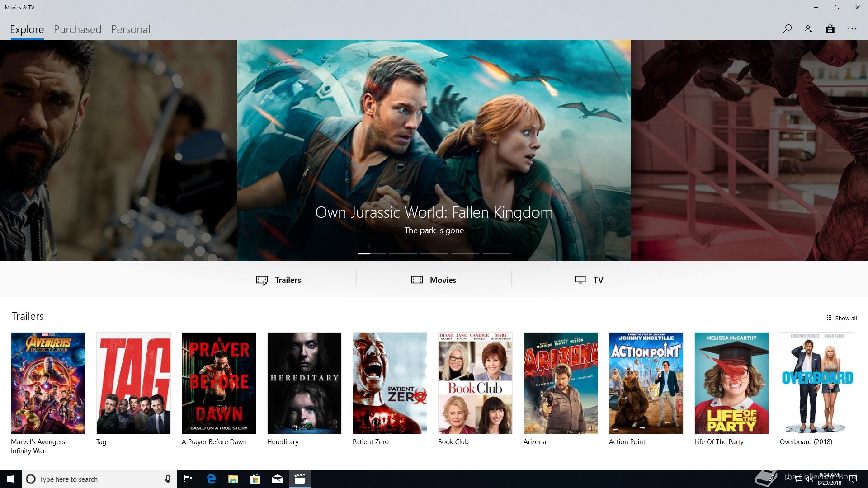Screen dimensions: 868x488
Task: Open the Arizona poster
Action: pyautogui.click(x=561, y=383)
